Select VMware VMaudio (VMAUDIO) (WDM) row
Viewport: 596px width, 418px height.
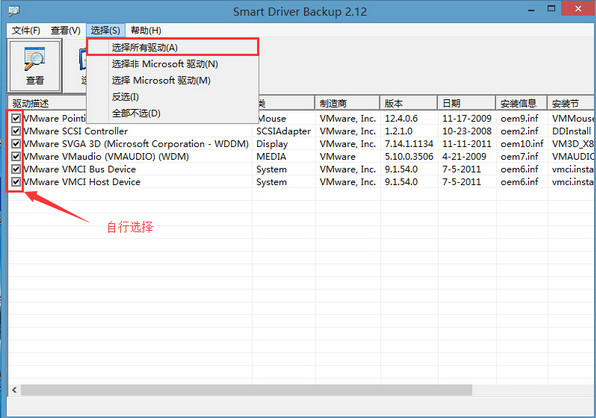[x=106, y=156]
